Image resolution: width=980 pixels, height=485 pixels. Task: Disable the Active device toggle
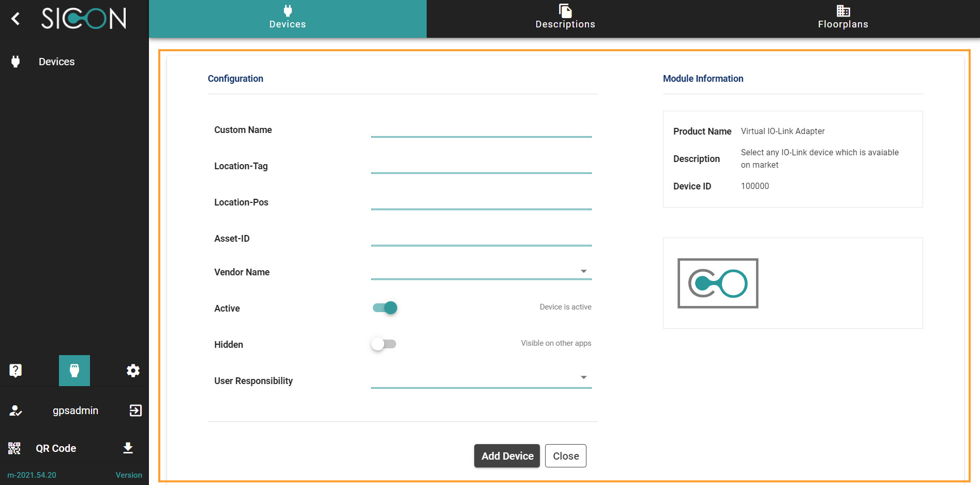click(385, 308)
